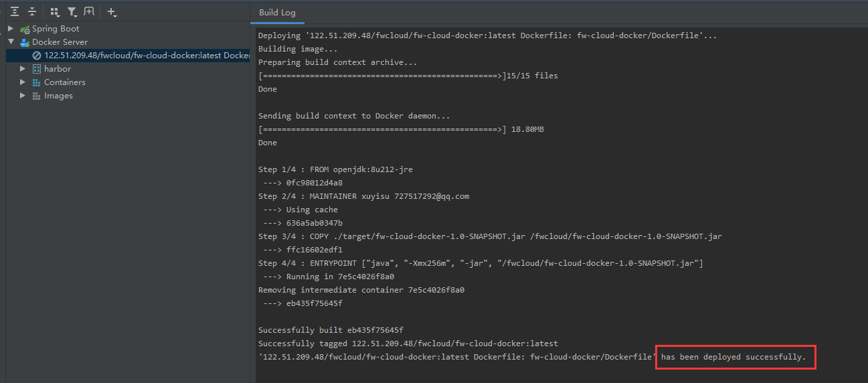Expand the harbor node
This screenshot has height=383, width=868.
[23, 69]
